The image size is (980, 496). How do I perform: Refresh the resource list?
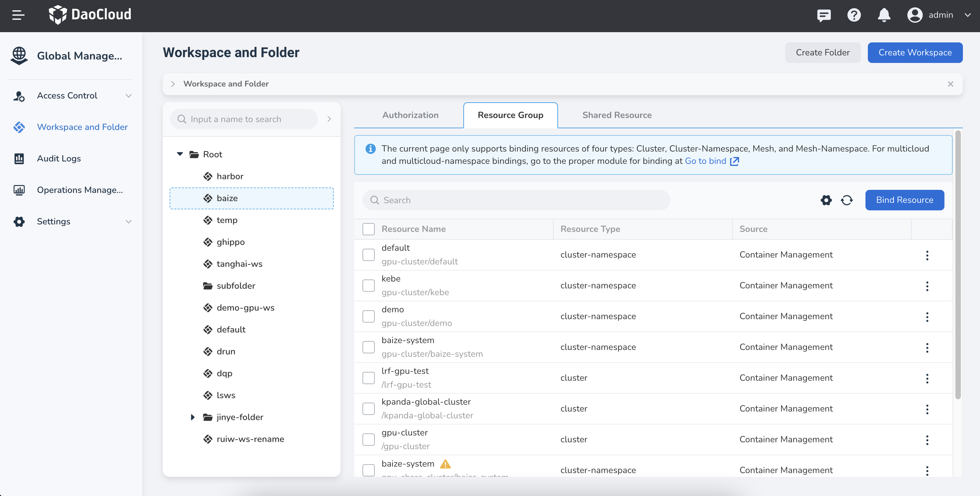(x=846, y=200)
